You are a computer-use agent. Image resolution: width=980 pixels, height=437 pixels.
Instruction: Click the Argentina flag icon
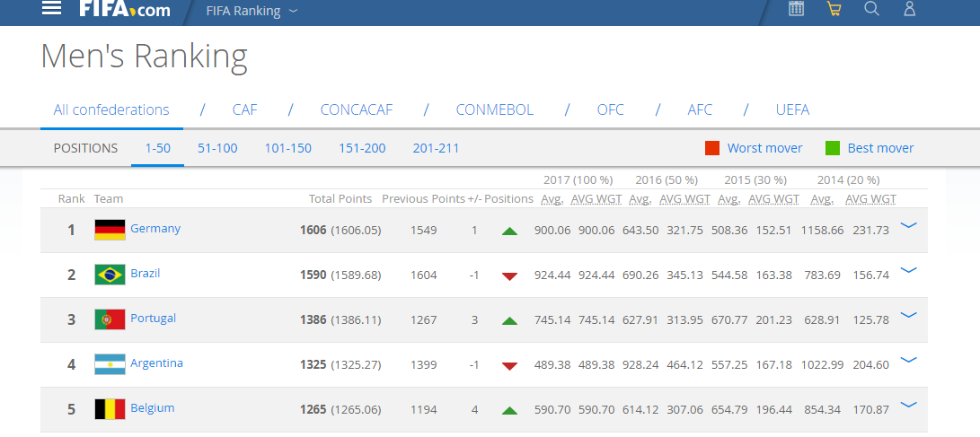[110, 364]
